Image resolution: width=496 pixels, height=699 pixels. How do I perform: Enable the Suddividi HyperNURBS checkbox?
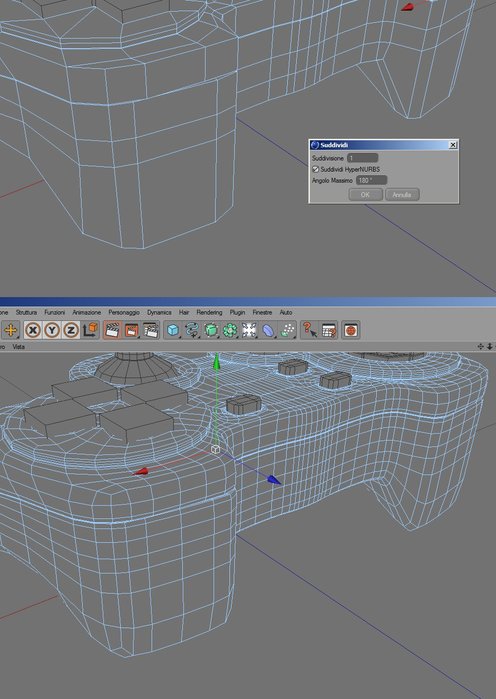click(316, 169)
